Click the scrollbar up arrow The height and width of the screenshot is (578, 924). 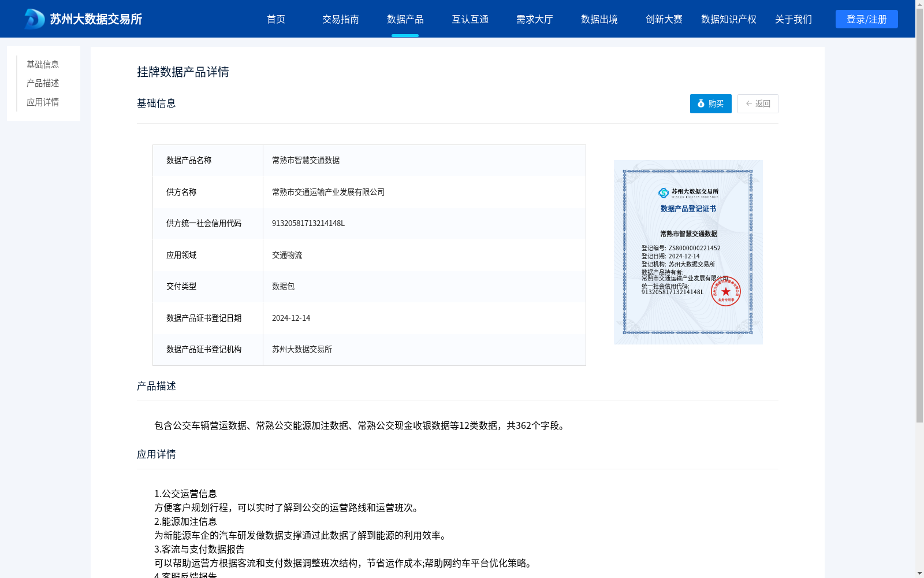[919, 3]
